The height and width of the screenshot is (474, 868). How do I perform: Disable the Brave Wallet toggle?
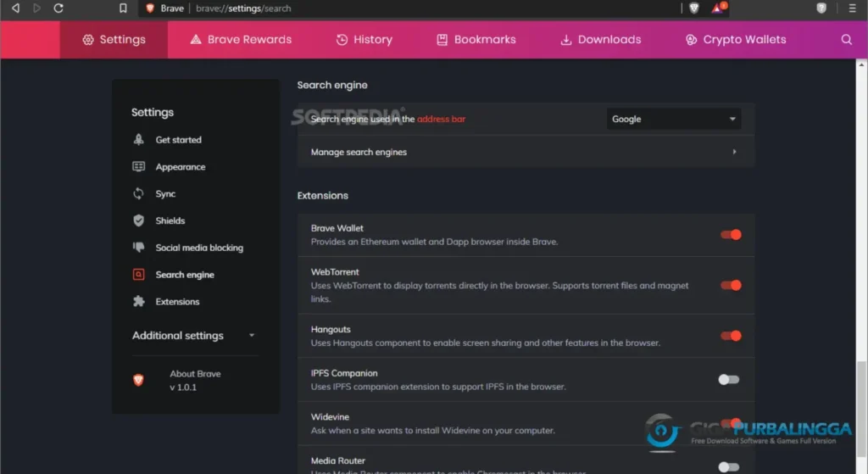[x=731, y=235]
